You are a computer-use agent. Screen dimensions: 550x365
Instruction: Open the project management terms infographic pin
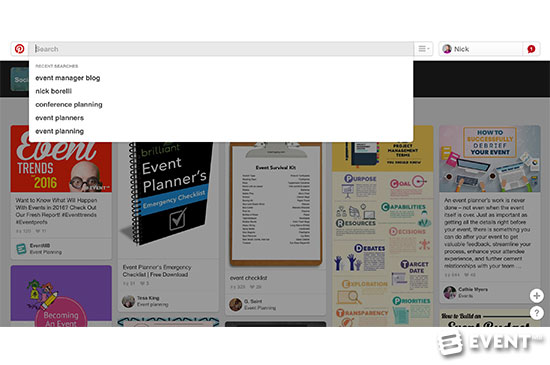[x=383, y=226]
